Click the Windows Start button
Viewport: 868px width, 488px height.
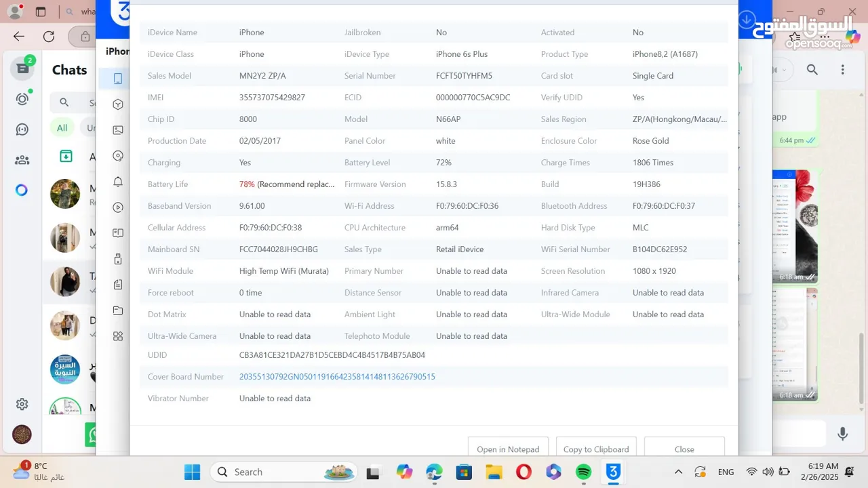click(x=193, y=472)
